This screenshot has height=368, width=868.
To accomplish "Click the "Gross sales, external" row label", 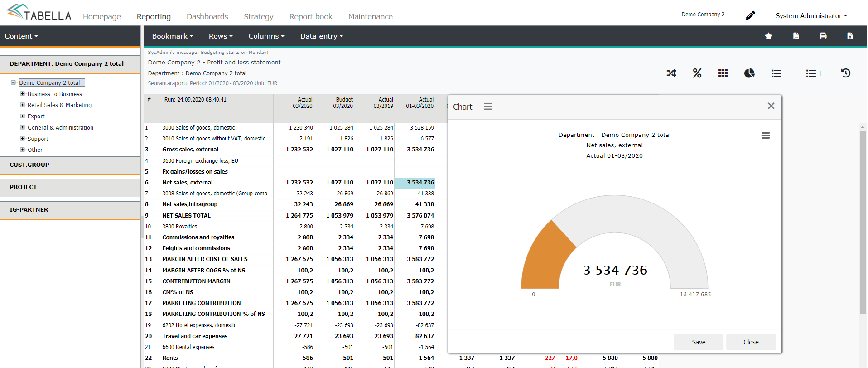I will tap(190, 150).
